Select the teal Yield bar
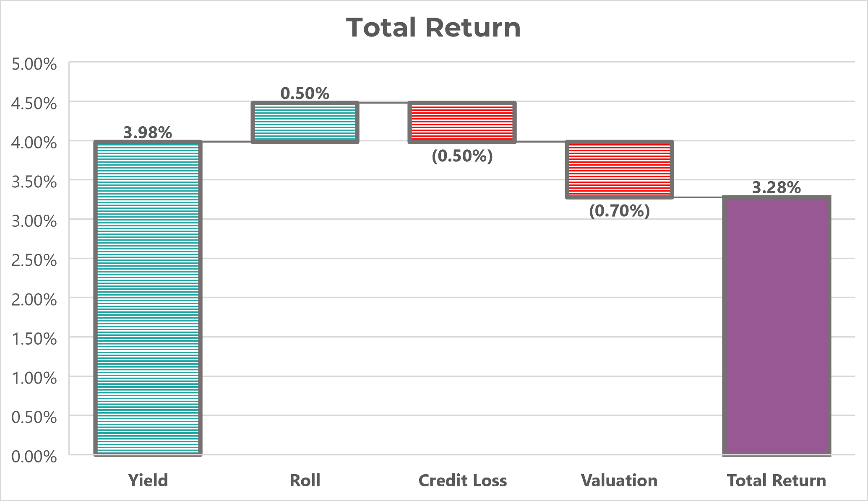The image size is (868, 501). click(x=148, y=298)
